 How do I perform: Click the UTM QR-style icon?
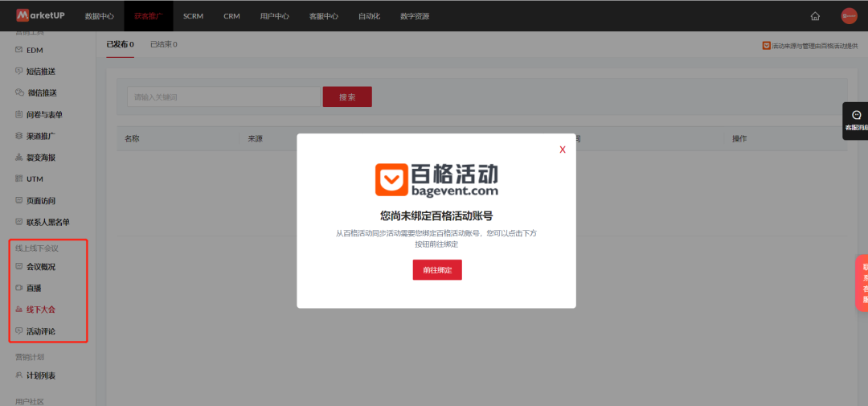[18, 179]
